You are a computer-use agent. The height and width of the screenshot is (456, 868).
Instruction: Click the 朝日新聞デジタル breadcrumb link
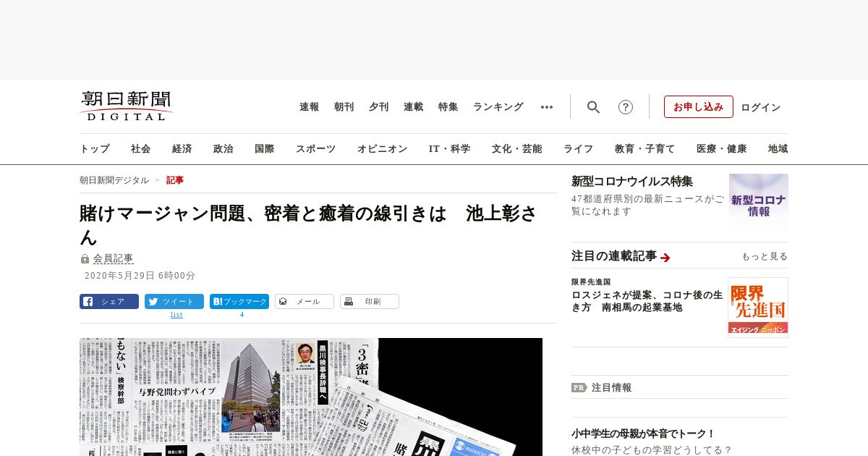114,180
